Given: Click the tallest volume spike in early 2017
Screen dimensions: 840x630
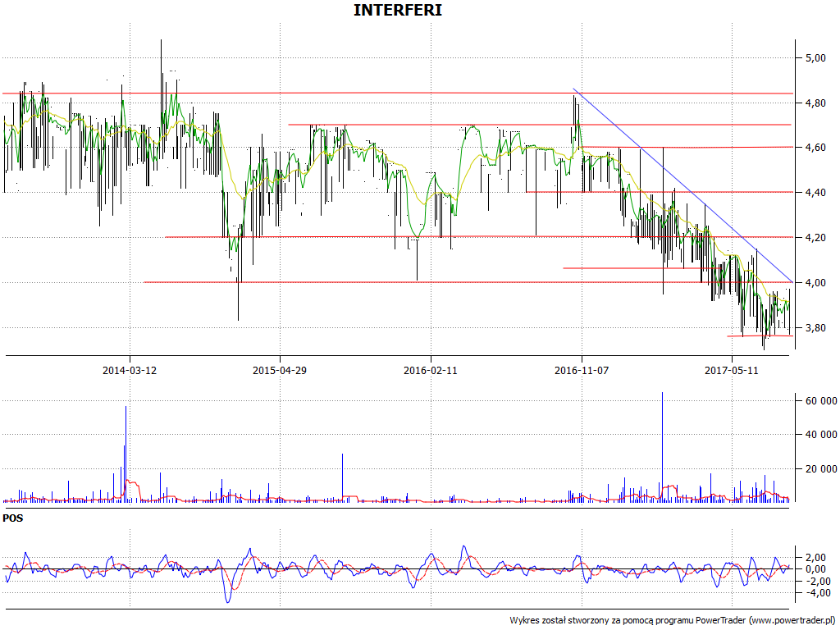Looking at the screenshot, I should pyautogui.click(x=662, y=447).
